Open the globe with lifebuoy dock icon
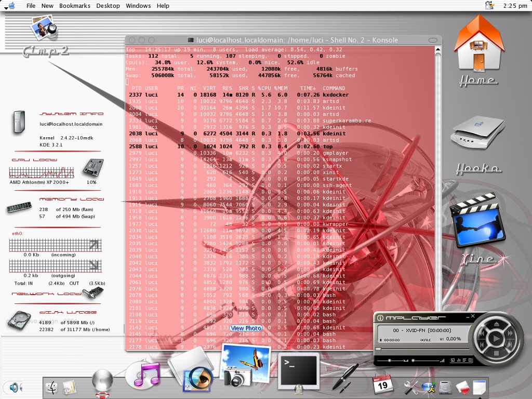This screenshot has height=399, width=532. pyautogui.click(x=102, y=383)
